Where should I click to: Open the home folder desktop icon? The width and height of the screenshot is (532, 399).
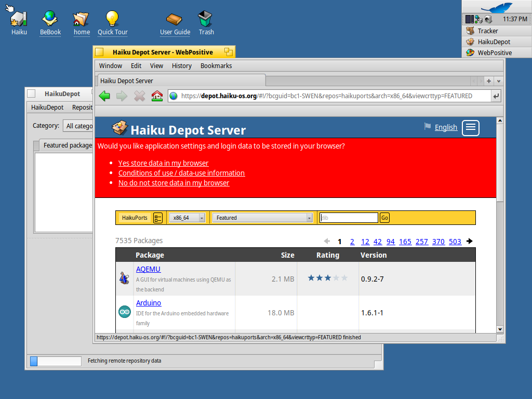[x=81, y=19]
